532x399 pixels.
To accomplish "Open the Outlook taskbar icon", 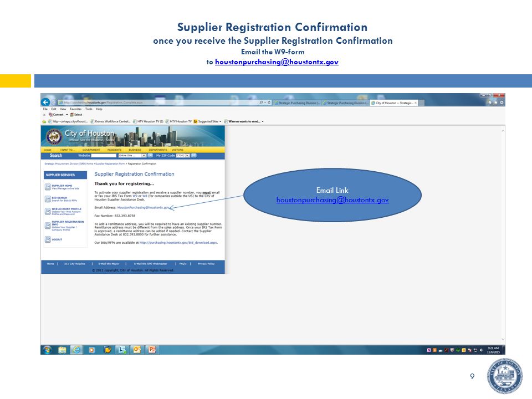I will pos(137,350).
